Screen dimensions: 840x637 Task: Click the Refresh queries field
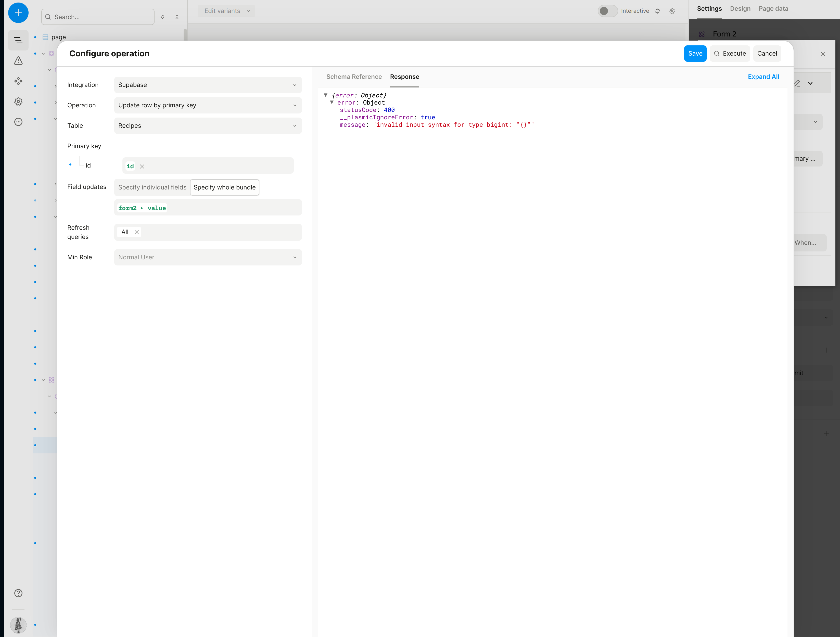pyautogui.click(x=208, y=232)
